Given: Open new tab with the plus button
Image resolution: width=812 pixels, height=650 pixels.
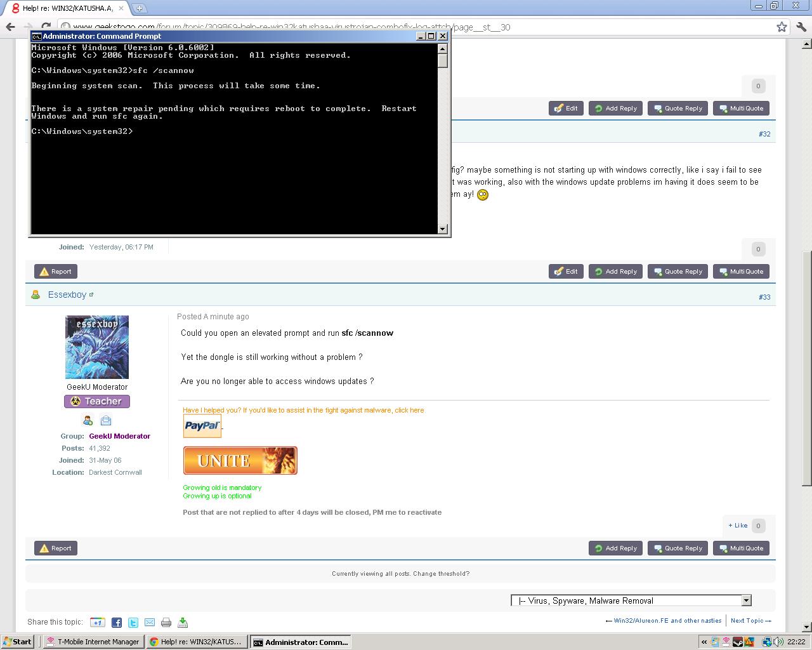Looking at the screenshot, I should click(139, 8).
